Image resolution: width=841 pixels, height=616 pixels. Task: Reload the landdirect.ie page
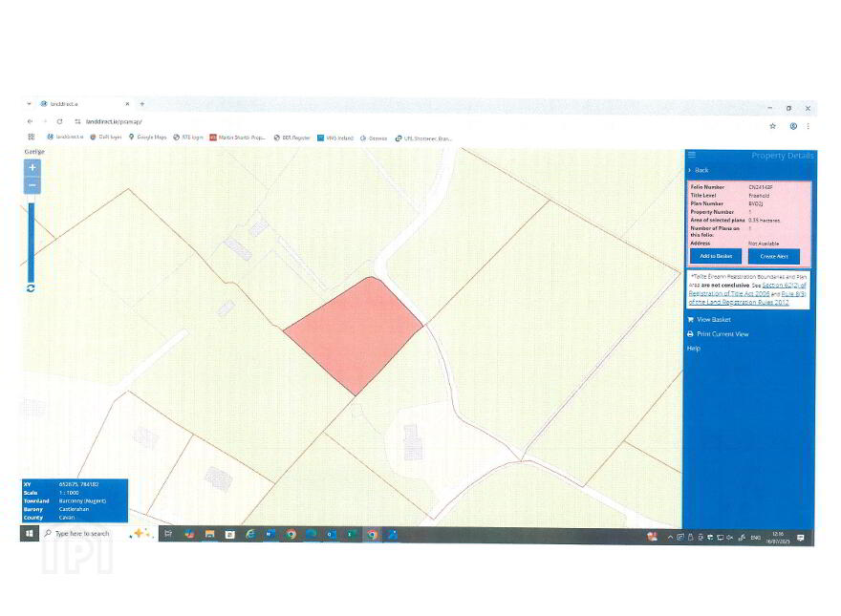click(59, 121)
